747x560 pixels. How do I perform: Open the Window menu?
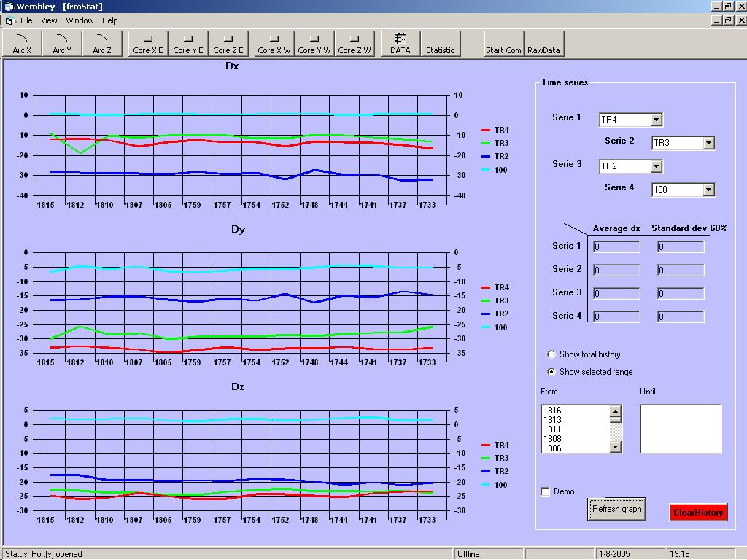pyautogui.click(x=80, y=20)
